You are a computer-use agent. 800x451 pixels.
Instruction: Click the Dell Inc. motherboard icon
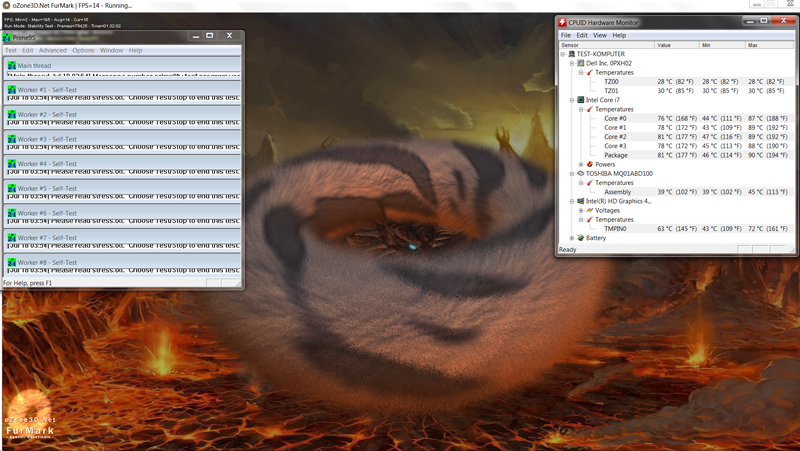pyautogui.click(x=581, y=63)
